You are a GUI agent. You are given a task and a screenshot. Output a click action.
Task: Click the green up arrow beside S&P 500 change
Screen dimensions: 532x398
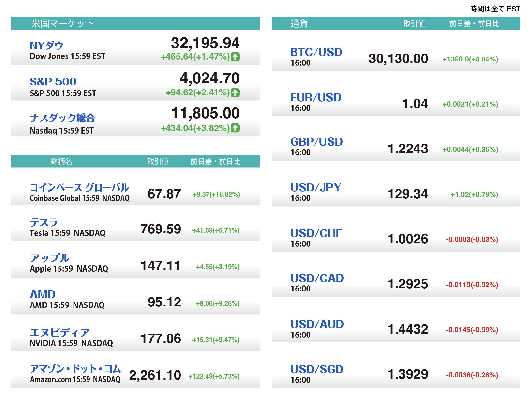tap(235, 92)
